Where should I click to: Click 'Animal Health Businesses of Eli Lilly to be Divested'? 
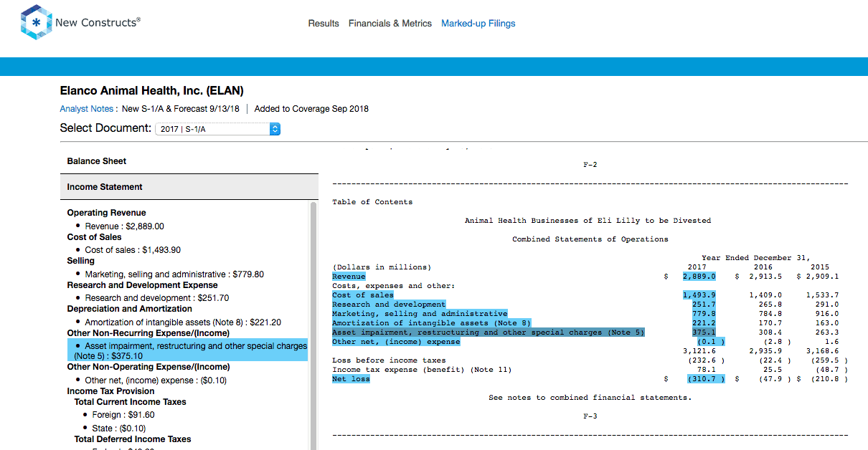[x=588, y=221]
